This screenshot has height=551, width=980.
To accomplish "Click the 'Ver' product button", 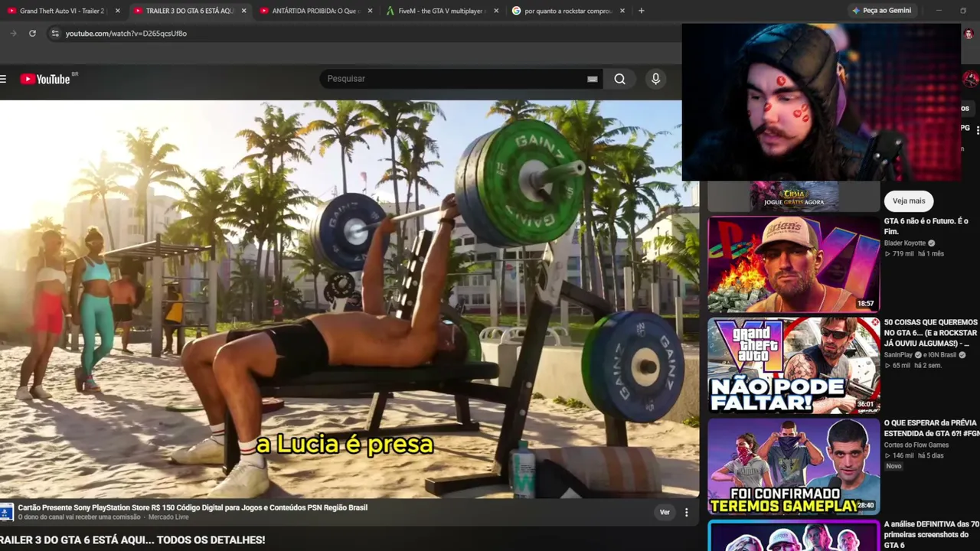I will click(x=665, y=512).
